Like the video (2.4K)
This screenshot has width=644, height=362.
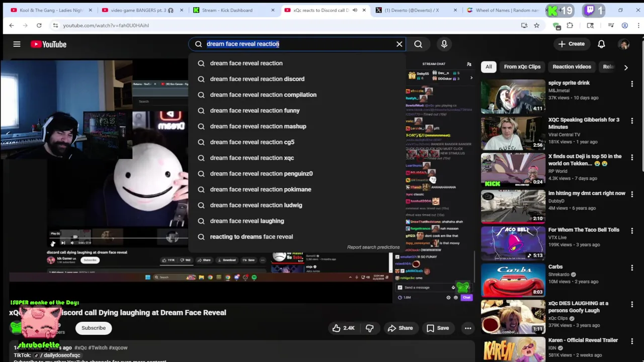343,328
